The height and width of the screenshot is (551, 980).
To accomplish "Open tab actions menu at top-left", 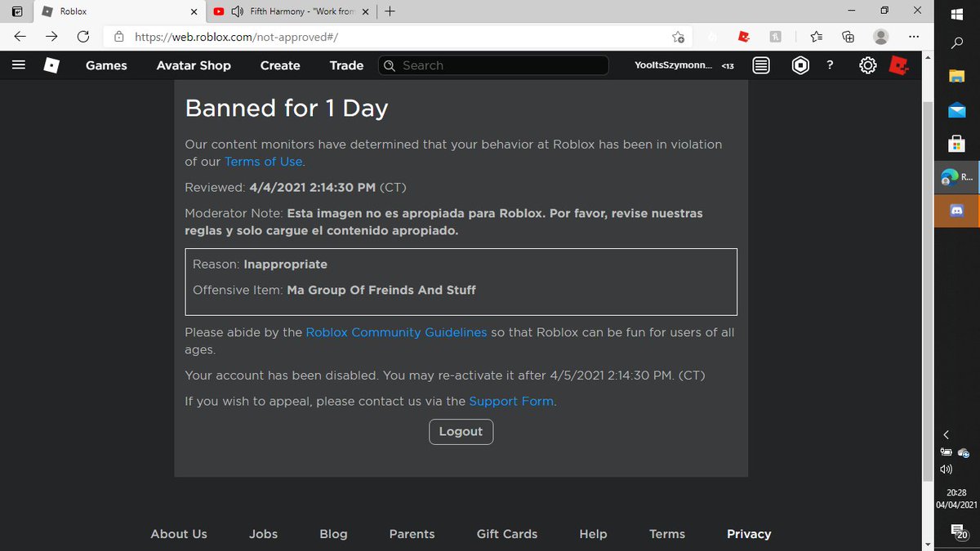I will tap(17, 11).
